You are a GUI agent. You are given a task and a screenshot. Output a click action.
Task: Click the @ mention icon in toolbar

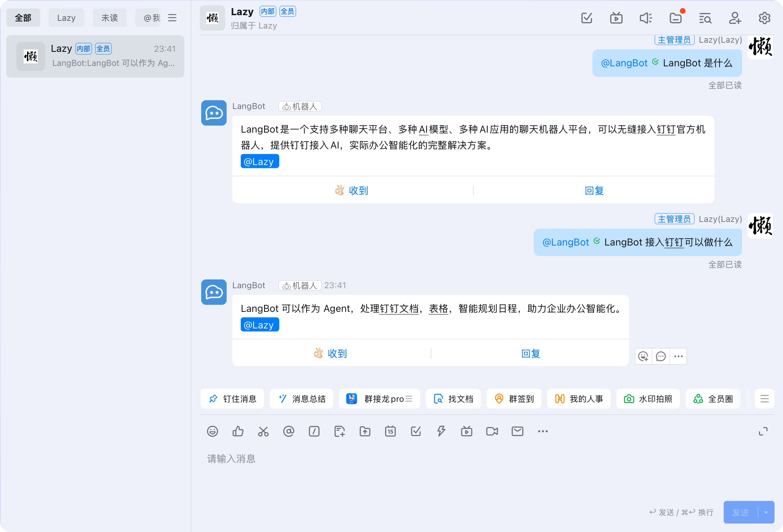click(x=288, y=431)
